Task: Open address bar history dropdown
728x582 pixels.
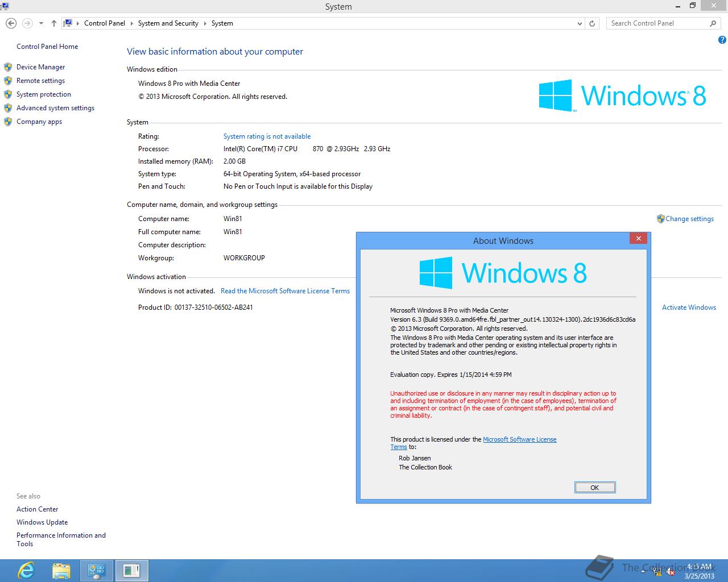Action: [580, 23]
